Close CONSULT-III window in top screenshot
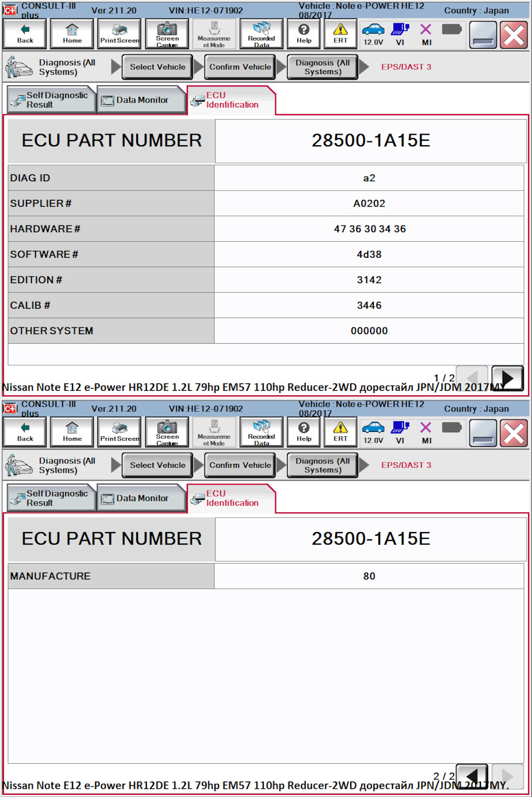Screen dimensions: 532x797 [x=514, y=35]
